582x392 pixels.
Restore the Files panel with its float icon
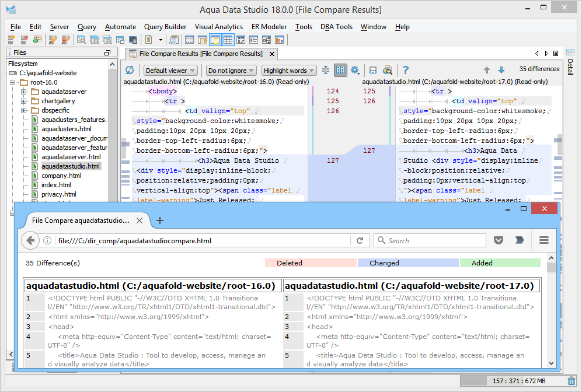tap(107, 52)
